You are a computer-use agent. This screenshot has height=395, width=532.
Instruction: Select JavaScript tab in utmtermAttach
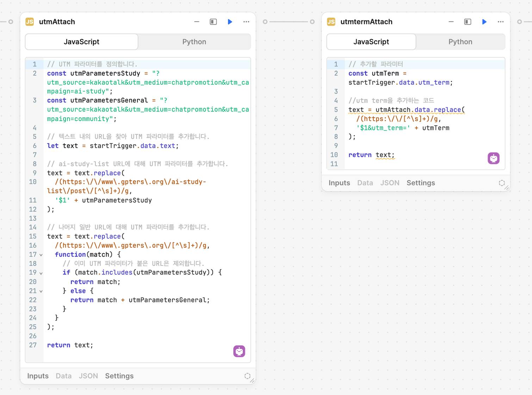[x=371, y=42]
